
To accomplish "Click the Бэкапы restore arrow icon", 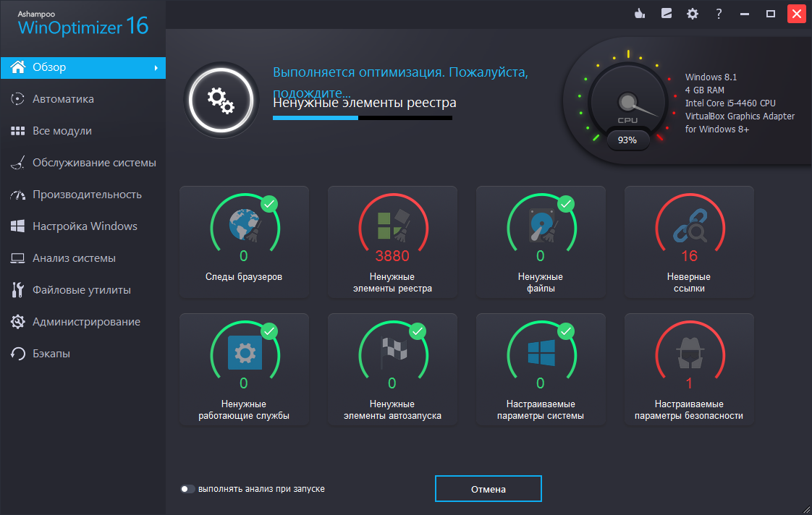I will pos(17,354).
